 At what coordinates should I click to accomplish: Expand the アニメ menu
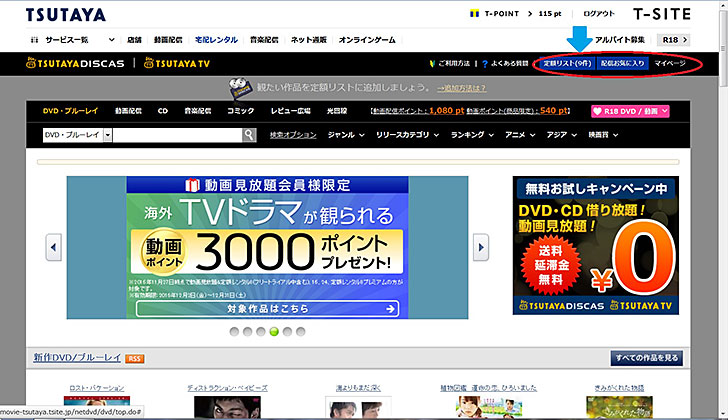coord(520,135)
